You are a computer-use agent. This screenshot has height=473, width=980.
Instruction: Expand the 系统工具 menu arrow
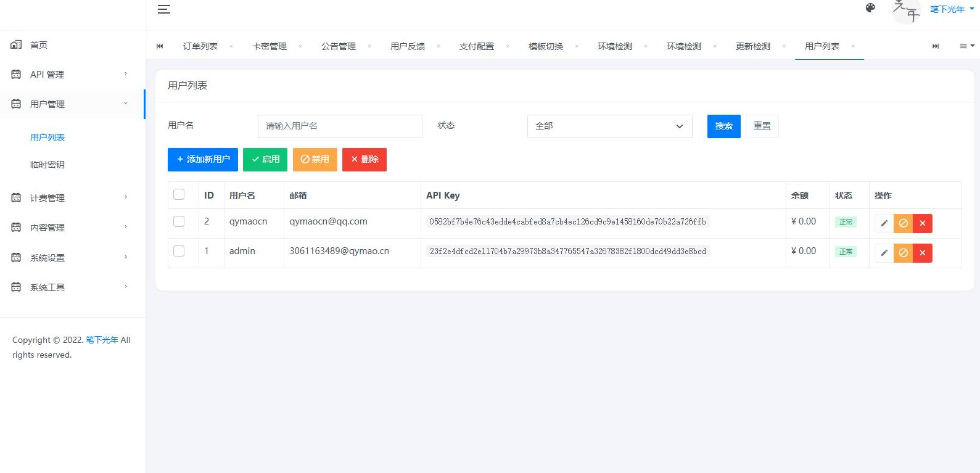point(126,287)
